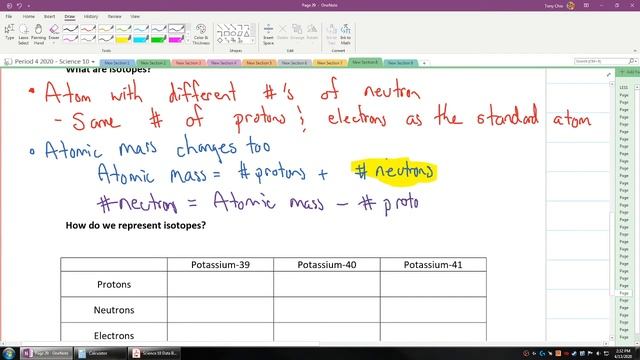The width and height of the screenshot is (640, 360).
Task: Open the search scope dropdown arrow
Action: coord(636,61)
